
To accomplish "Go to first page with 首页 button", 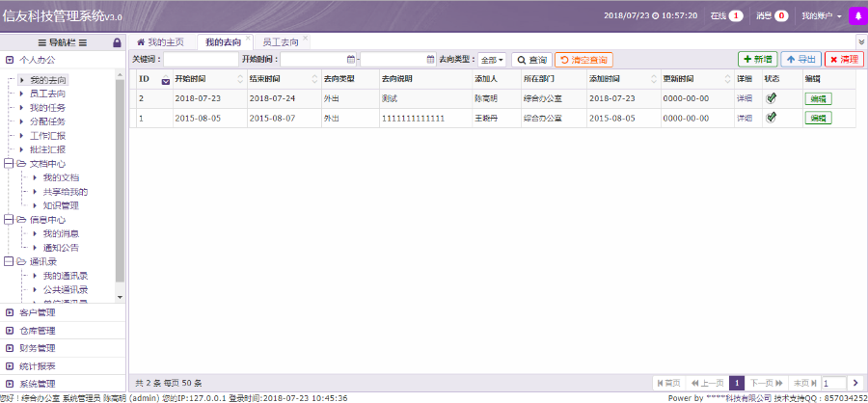I will pyautogui.click(x=668, y=383).
